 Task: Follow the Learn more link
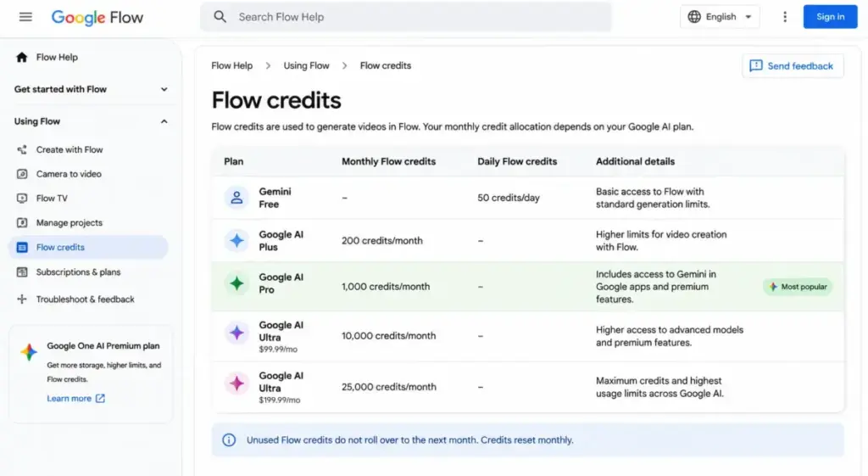coord(70,399)
